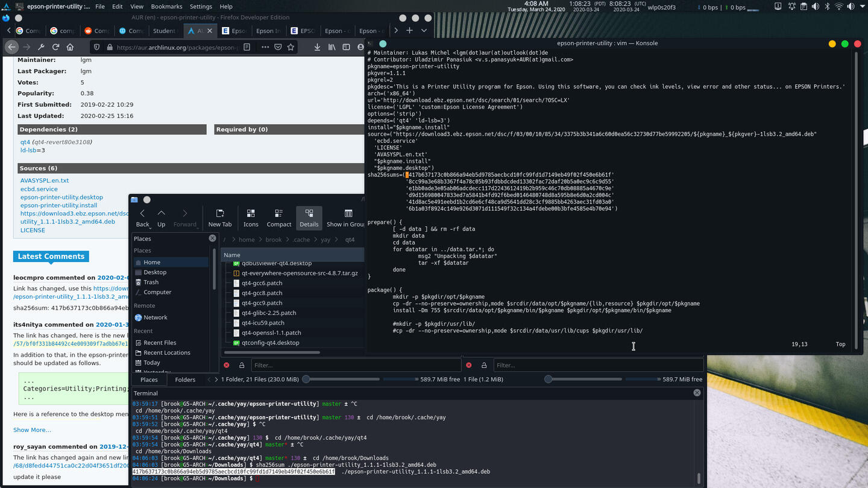Bookmark this page with the star icon
Screen dimensions: 868x488
[x=291, y=47]
